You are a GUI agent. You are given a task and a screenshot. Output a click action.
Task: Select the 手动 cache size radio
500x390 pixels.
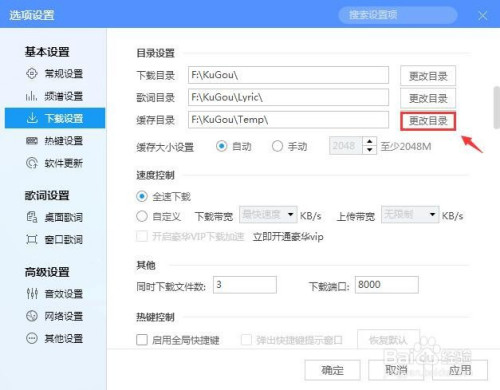tap(277, 146)
